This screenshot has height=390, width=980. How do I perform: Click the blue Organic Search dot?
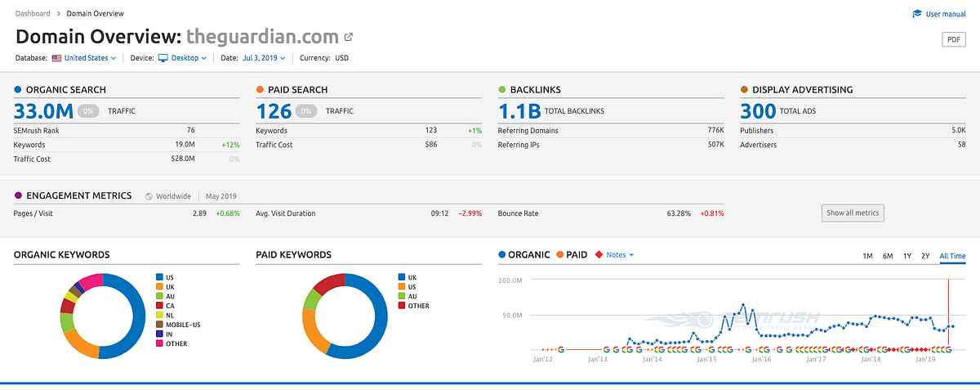click(19, 90)
